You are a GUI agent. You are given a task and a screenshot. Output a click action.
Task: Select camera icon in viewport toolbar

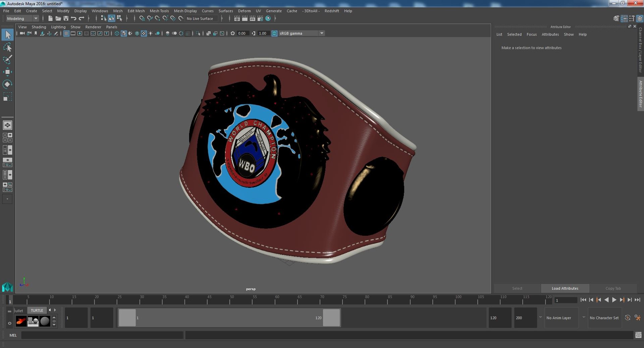pyautogui.click(x=22, y=33)
